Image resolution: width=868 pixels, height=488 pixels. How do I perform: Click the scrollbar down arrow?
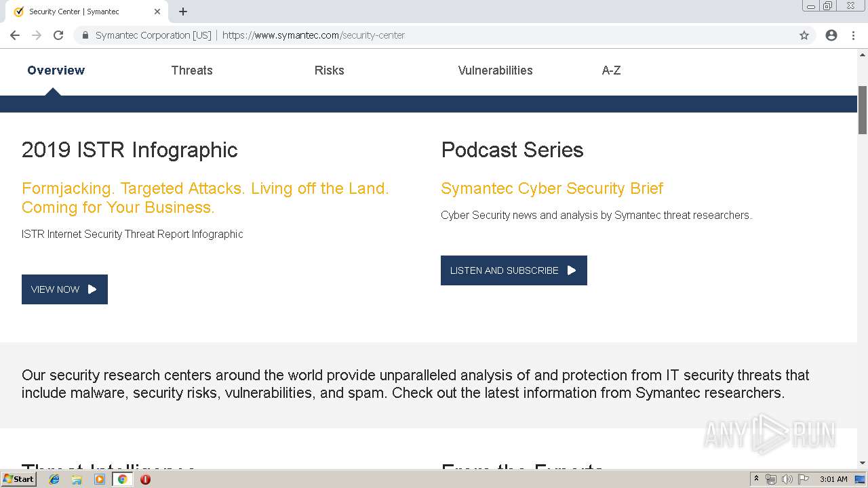[863, 464]
